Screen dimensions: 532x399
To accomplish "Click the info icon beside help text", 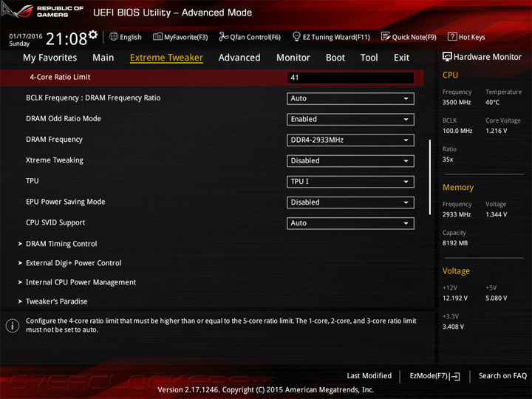I will [13, 326].
